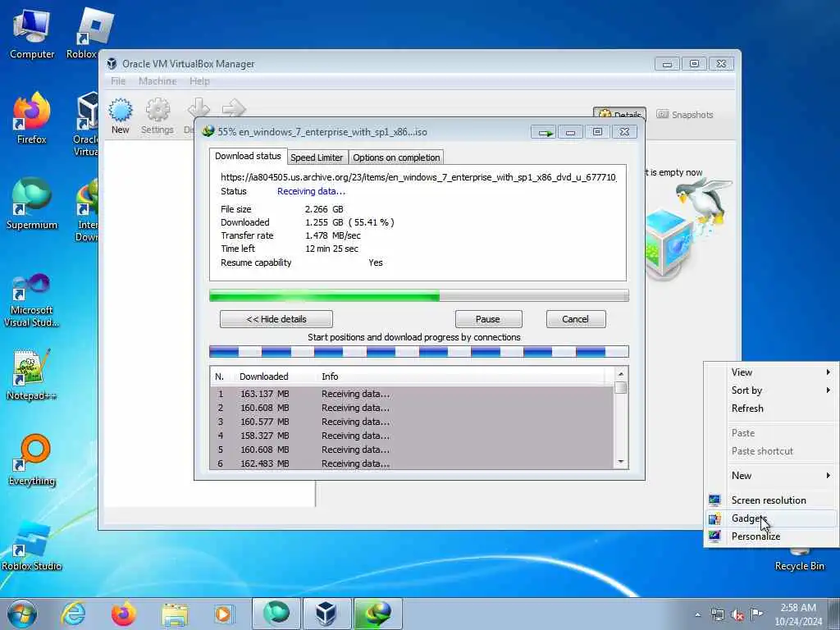Select connection row 6 with 162.483 MB
840x630 pixels.
[413, 463]
